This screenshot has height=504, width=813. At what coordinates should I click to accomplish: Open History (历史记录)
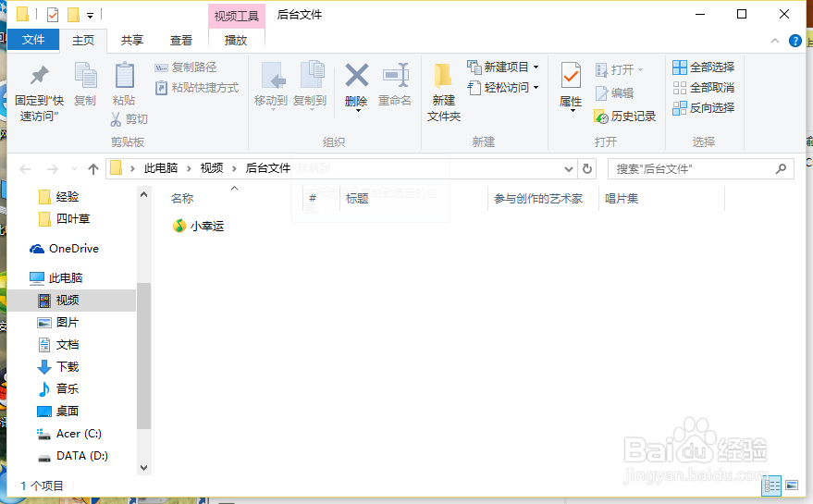[625, 117]
